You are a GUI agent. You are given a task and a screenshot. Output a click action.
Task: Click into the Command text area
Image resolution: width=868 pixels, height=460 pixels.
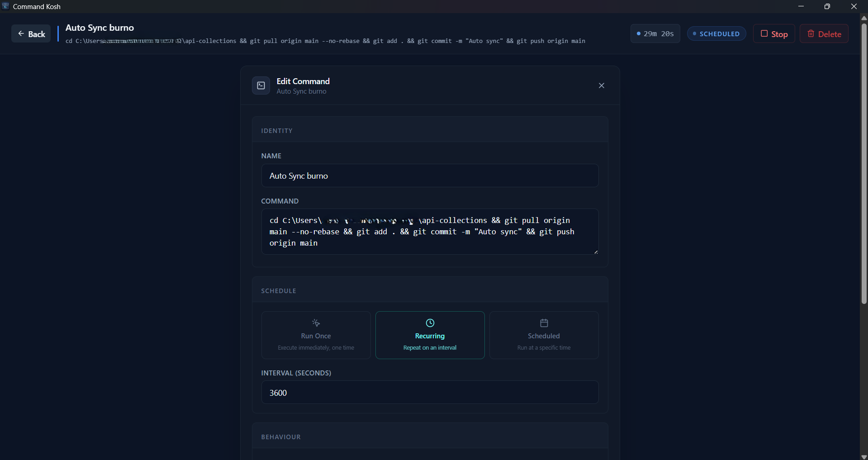tap(430, 232)
